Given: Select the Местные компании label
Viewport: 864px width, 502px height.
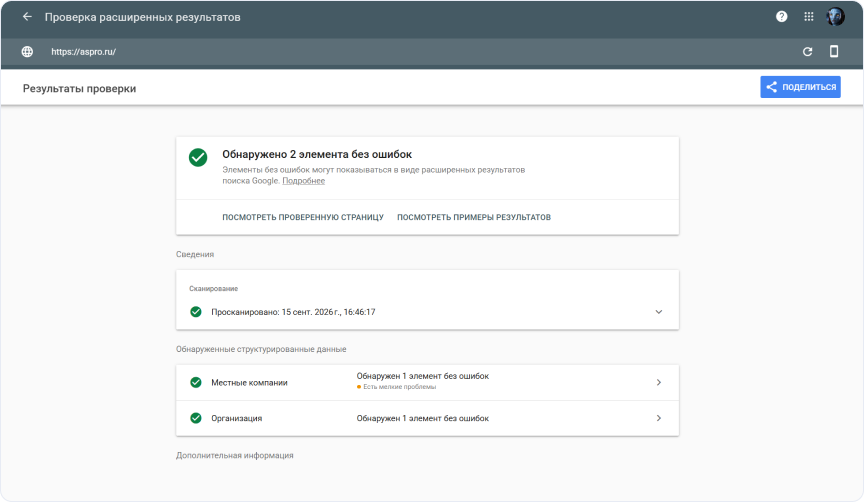Looking at the screenshot, I should [x=249, y=382].
